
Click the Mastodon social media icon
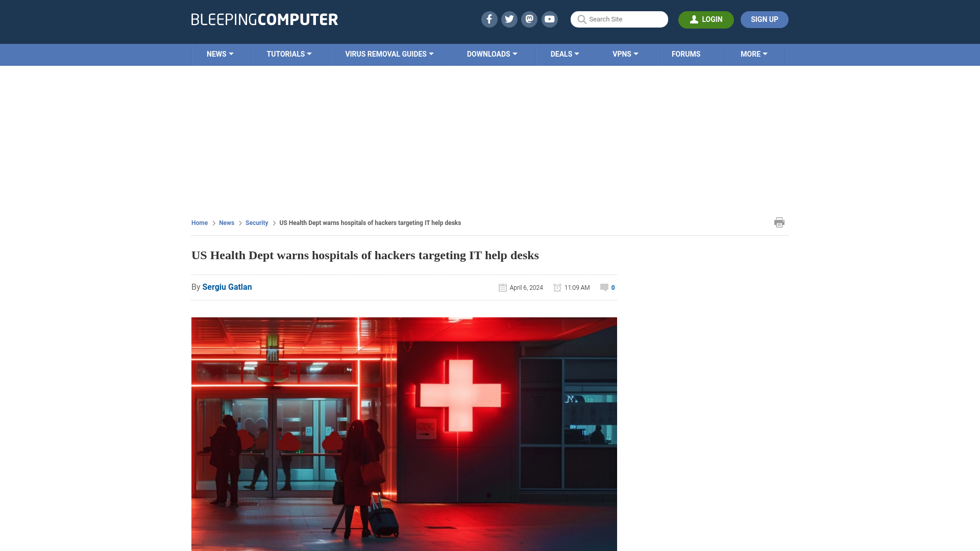coord(530,19)
